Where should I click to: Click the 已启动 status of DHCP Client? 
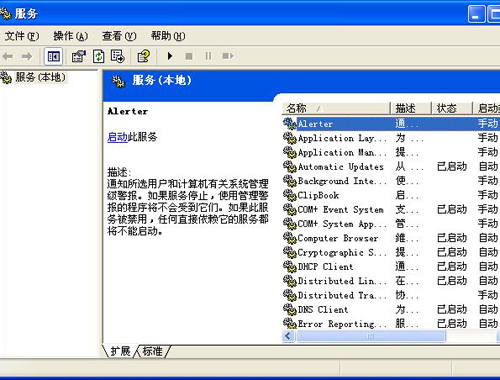[x=452, y=267]
